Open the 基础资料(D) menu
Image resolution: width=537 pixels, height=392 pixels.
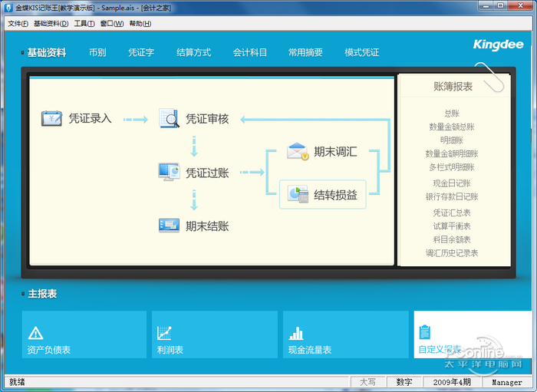pyautogui.click(x=51, y=24)
